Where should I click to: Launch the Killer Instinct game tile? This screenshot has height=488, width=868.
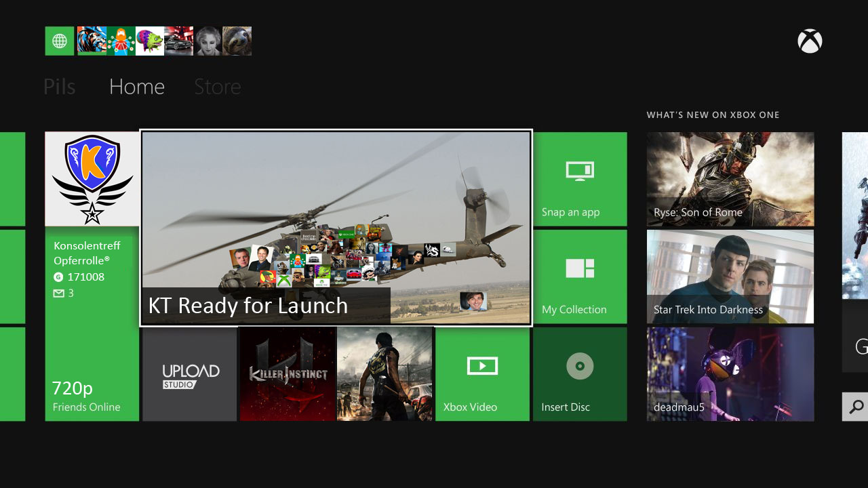pos(288,374)
